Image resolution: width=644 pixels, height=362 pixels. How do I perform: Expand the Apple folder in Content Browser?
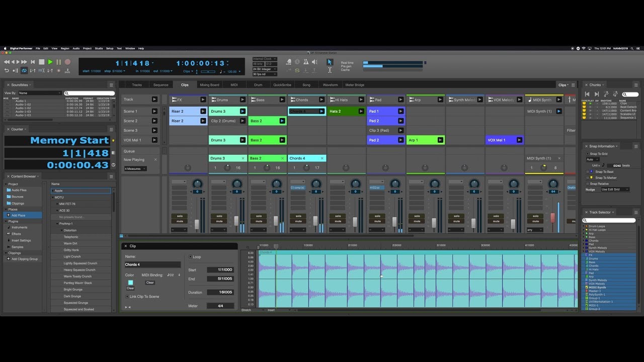click(53, 191)
